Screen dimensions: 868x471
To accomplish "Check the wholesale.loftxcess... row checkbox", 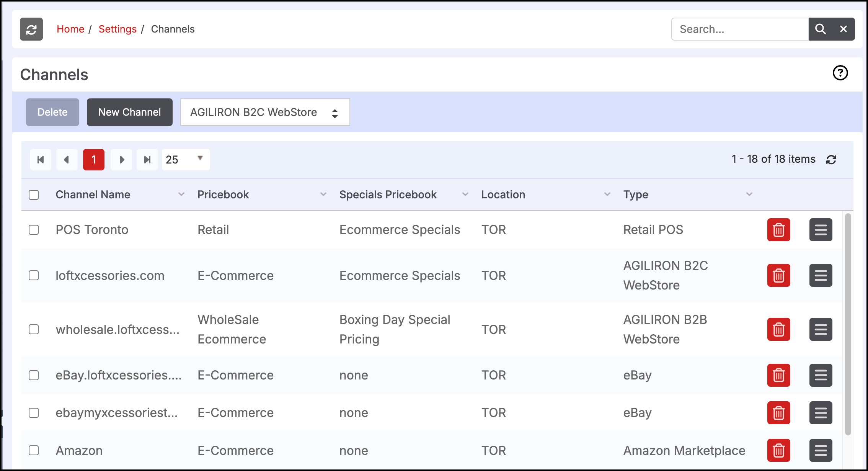I will click(x=34, y=329).
